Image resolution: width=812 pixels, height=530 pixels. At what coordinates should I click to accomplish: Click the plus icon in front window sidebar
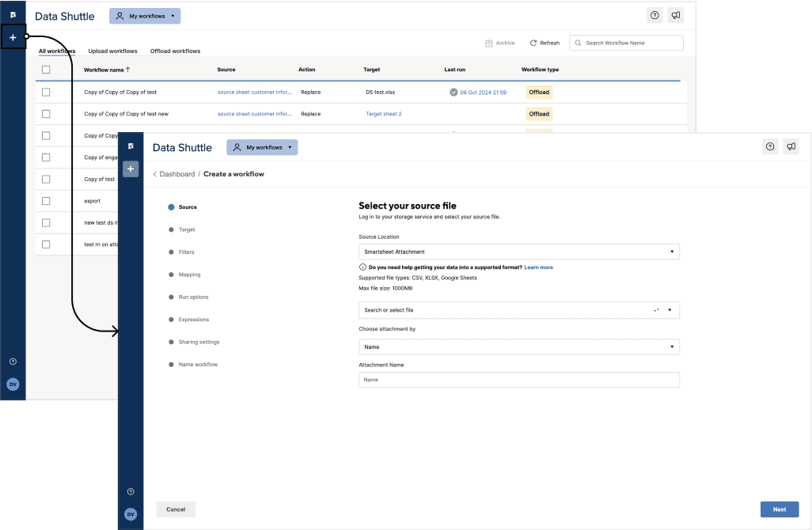pyautogui.click(x=131, y=168)
